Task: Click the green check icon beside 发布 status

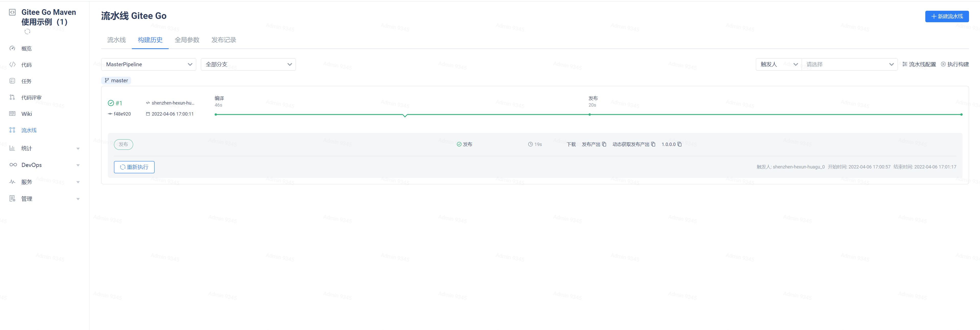Action: [x=459, y=144]
